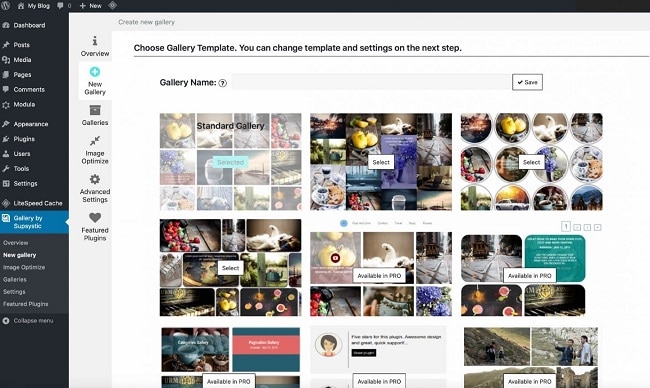Click the Gallery Name help question icon
The height and width of the screenshot is (388, 650).
click(223, 83)
